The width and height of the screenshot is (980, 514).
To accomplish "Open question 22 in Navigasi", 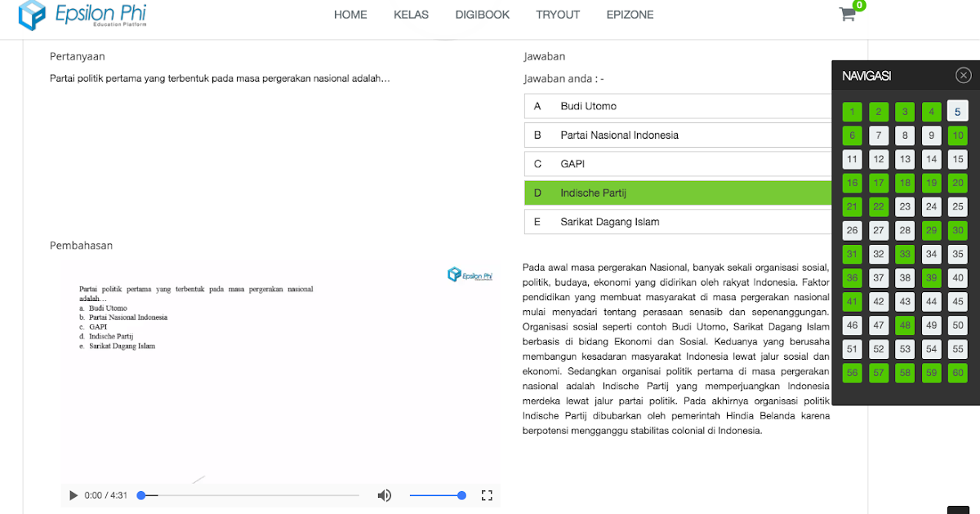I will tap(878, 206).
